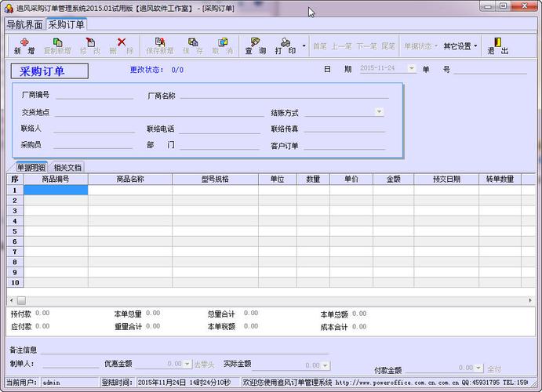Jump to last record 尾笔

[x=388, y=46]
